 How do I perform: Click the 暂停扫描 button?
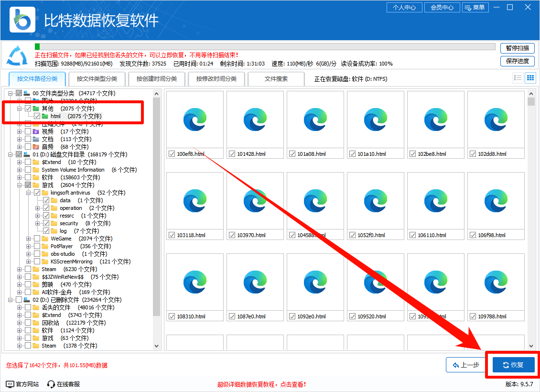[x=518, y=48]
